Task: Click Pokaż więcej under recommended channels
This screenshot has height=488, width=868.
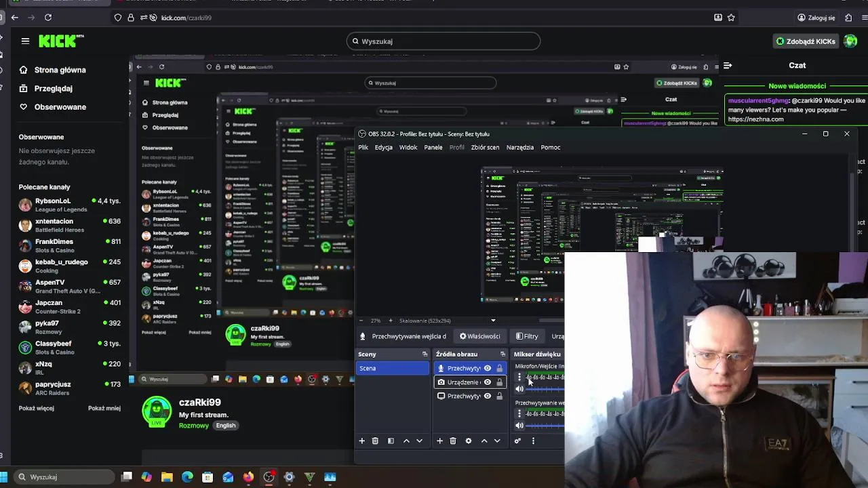Action: [36, 408]
